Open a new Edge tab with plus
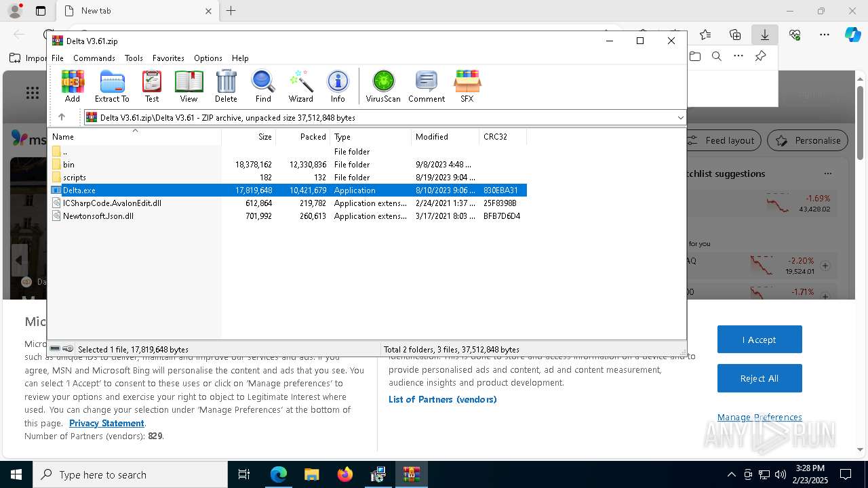868x488 pixels. [x=231, y=11]
